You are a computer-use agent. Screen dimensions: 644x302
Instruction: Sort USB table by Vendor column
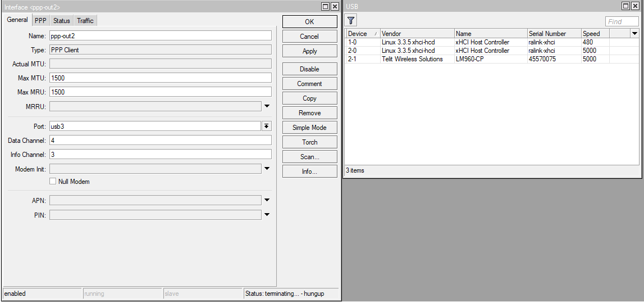click(417, 34)
